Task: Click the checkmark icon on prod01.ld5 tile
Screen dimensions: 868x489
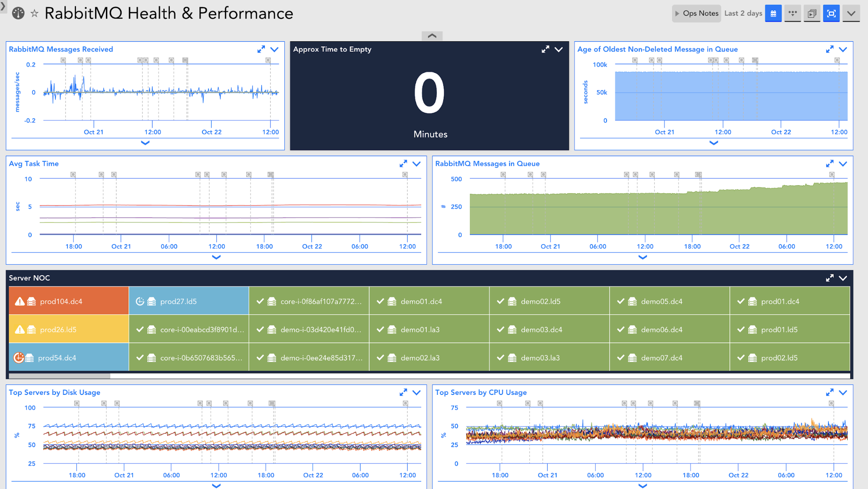Action: tap(741, 330)
